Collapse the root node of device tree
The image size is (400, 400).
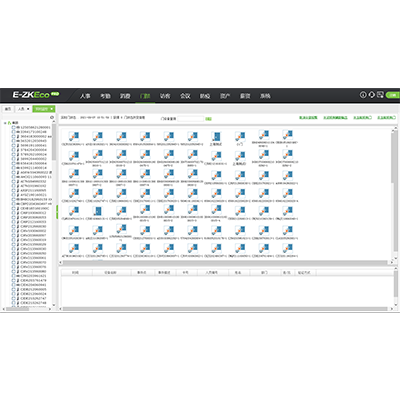[x=5, y=123]
